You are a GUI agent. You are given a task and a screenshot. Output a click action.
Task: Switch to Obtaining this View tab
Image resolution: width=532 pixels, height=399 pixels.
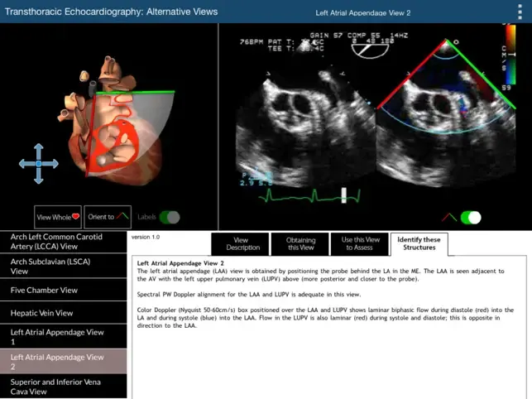(300, 244)
